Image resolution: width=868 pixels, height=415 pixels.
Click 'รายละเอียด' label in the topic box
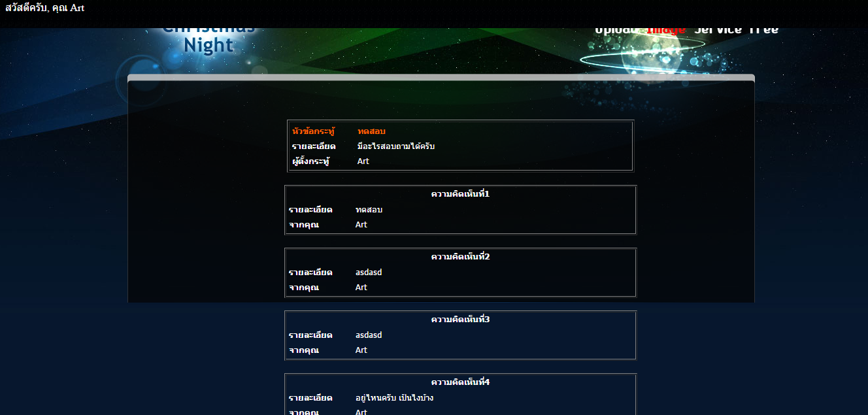(x=314, y=146)
